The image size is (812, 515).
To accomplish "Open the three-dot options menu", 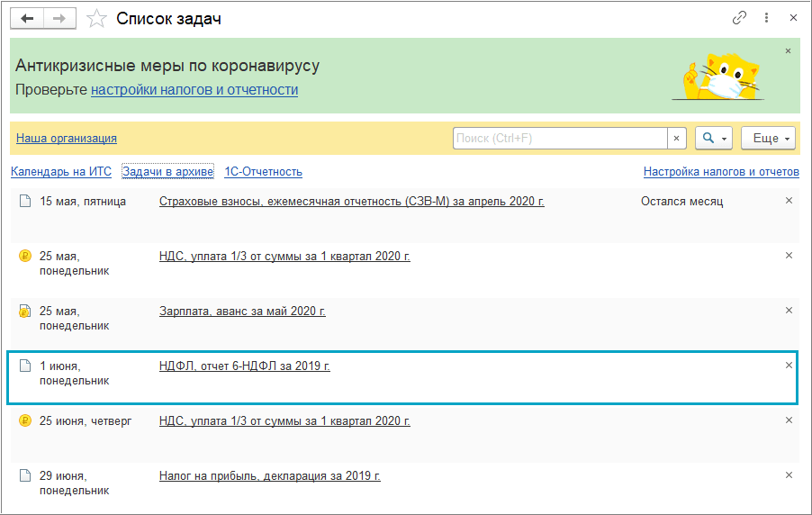I will (x=766, y=18).
